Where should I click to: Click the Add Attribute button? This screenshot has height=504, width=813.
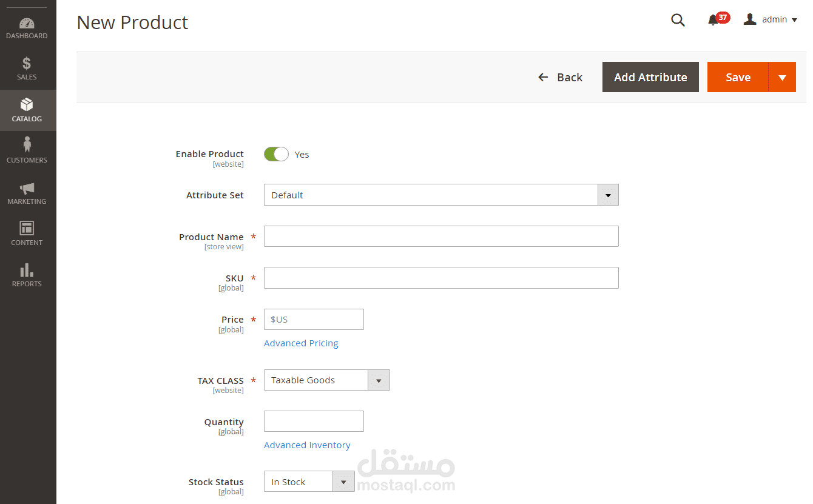(x=650, y=77)
